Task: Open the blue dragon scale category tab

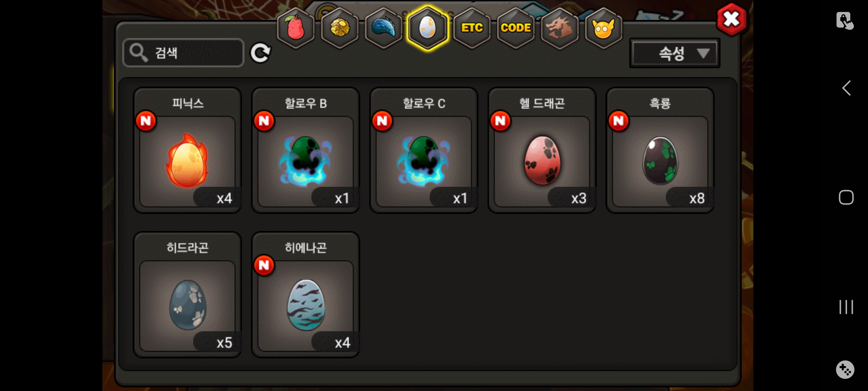Action: point(383,28)
